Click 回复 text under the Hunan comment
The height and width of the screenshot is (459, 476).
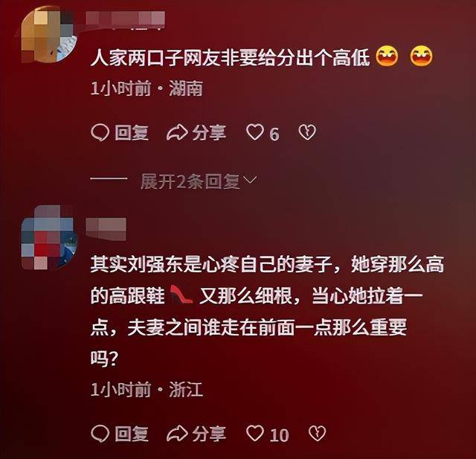[x=132, y=132]
